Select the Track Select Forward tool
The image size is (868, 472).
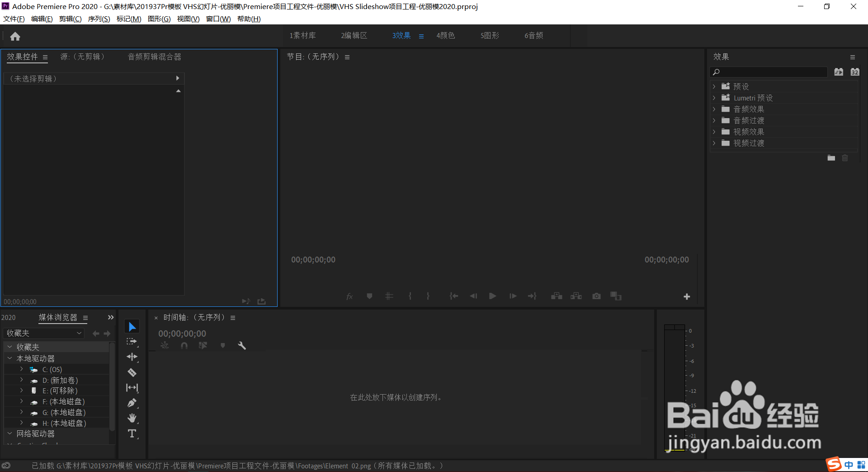point(132,342)
